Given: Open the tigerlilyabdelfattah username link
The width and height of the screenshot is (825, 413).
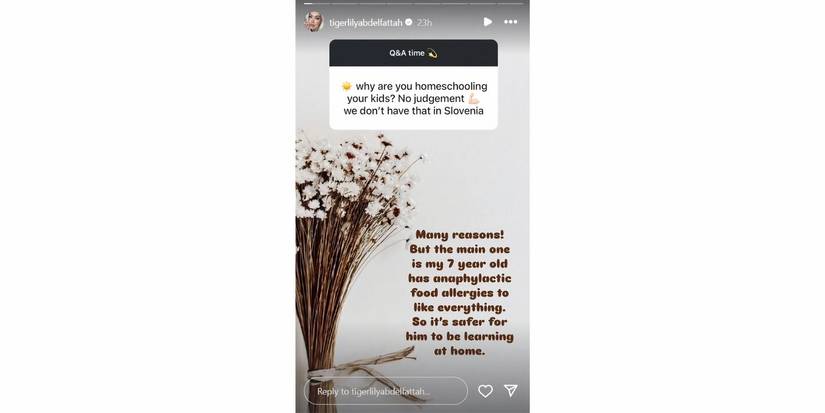Looking at the screenshot, I should (x=366, y=23).
